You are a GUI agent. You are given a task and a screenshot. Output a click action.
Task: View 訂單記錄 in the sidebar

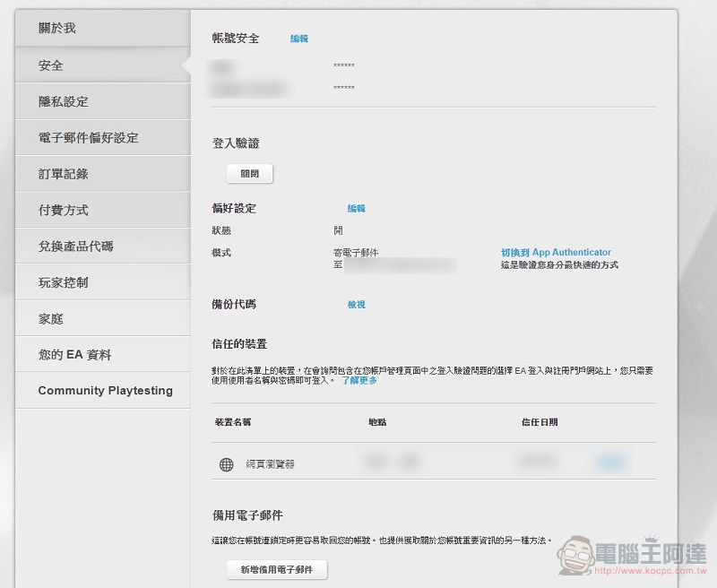point(103,173)
